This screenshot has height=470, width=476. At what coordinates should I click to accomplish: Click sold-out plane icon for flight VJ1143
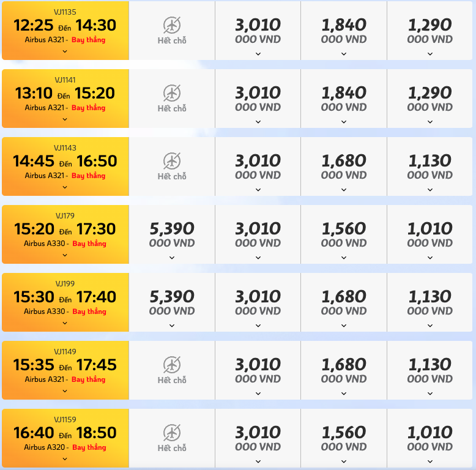tap(172, 161)
